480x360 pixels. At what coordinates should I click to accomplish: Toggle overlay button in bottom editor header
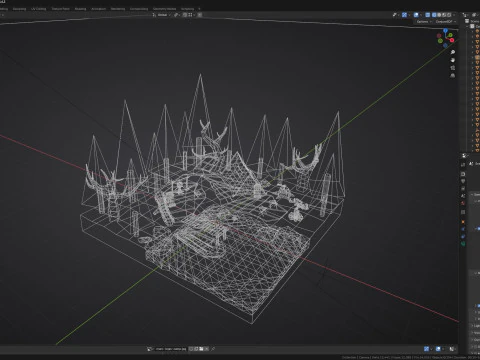coord(438,349)
